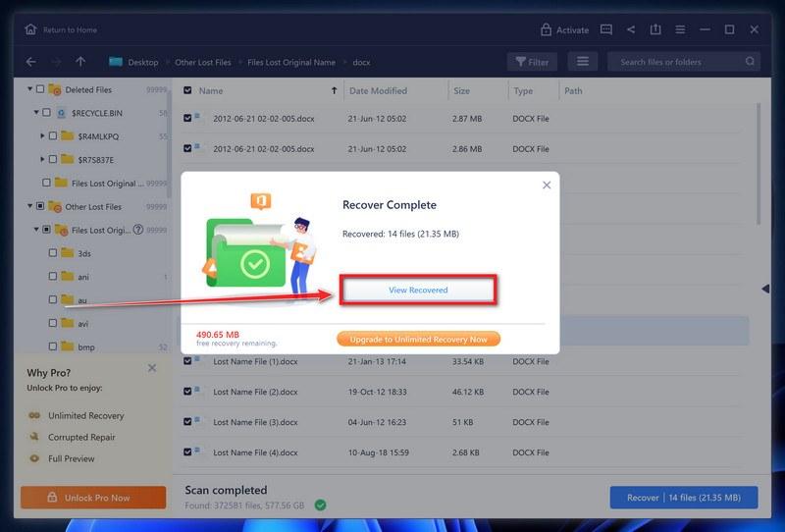The width and height of the screenshot is (785, 532).
Task: Go up one folder level arrow
Action: coord(80,62)
